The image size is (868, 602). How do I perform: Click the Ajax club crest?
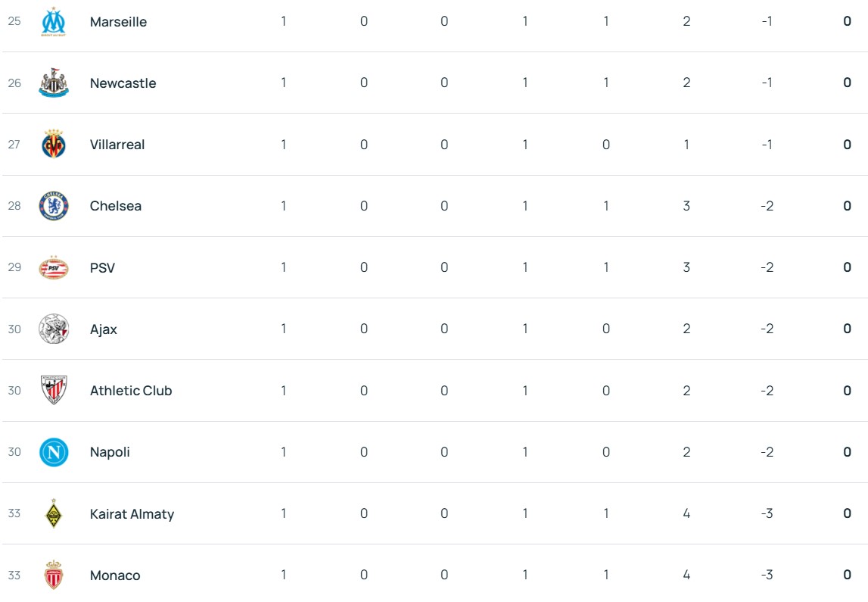click(x=54, y=329)
